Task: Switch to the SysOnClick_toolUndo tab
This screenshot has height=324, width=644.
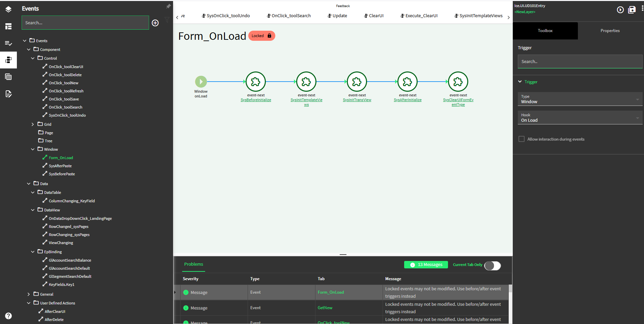Action: 226,16
